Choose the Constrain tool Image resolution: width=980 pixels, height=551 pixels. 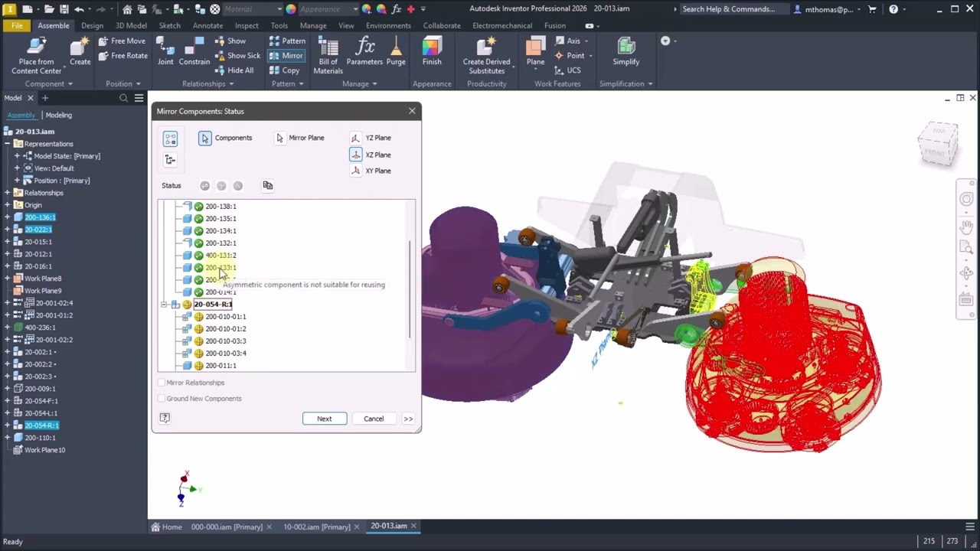click(x=194, y=51)
